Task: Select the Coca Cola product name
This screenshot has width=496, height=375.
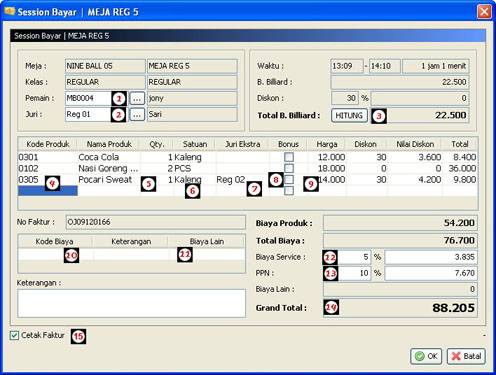Action: click(99, 157)
